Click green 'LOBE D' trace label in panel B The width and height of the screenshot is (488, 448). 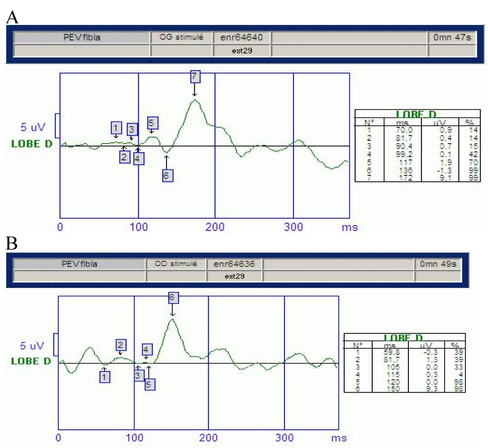[31, 361]
